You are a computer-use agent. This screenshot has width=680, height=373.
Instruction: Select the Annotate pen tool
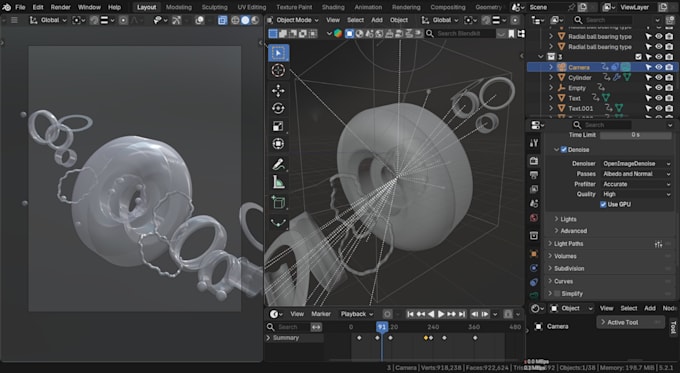click(278, 164)
